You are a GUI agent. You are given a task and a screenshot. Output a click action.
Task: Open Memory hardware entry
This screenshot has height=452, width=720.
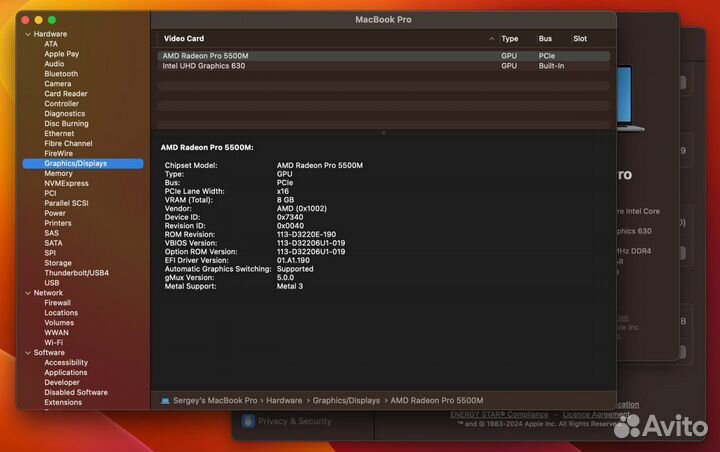pyautogui.click(x=58, y=174)
